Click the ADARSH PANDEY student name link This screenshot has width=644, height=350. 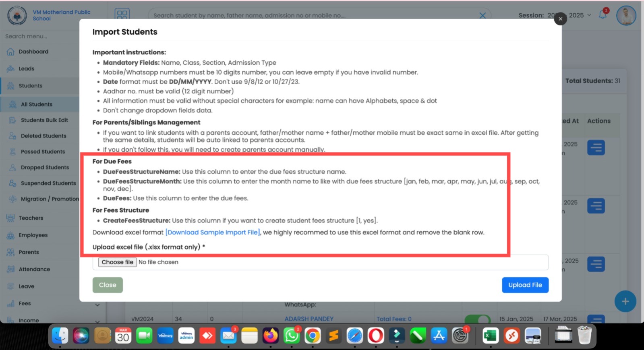309,319
